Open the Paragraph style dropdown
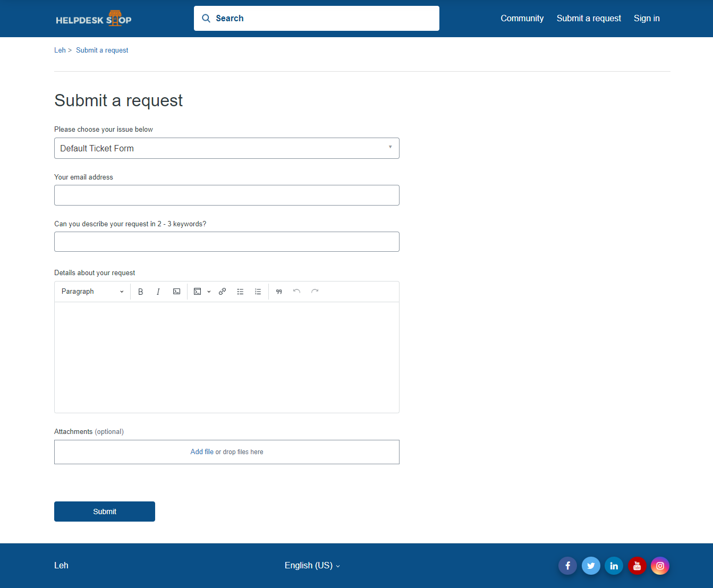This screenshot has height=588, width=713. pos(92,292)
